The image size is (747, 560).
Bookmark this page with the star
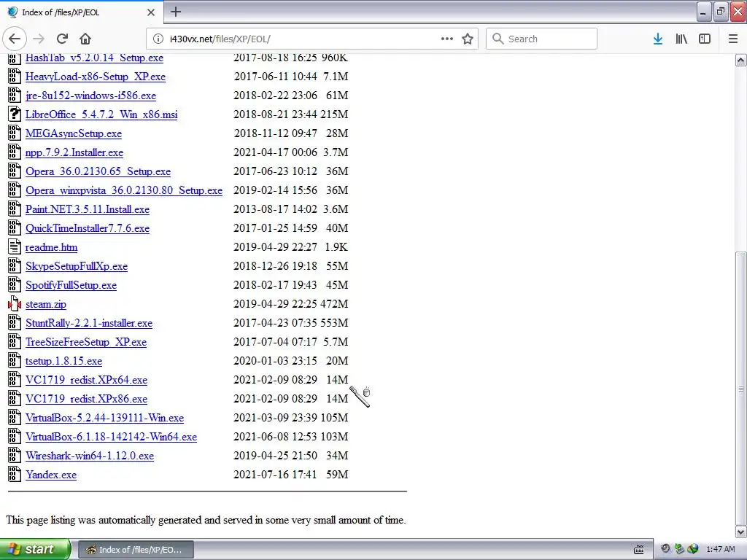click(x=468, y=39)
